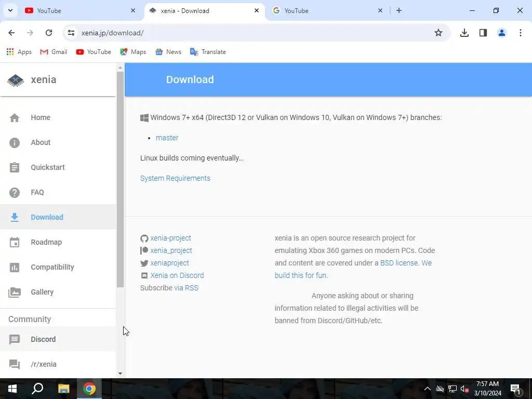The width and height of the screenshot is (532, 399).
Task: Open Chrome side panel icon
Action: coord(483,33)
